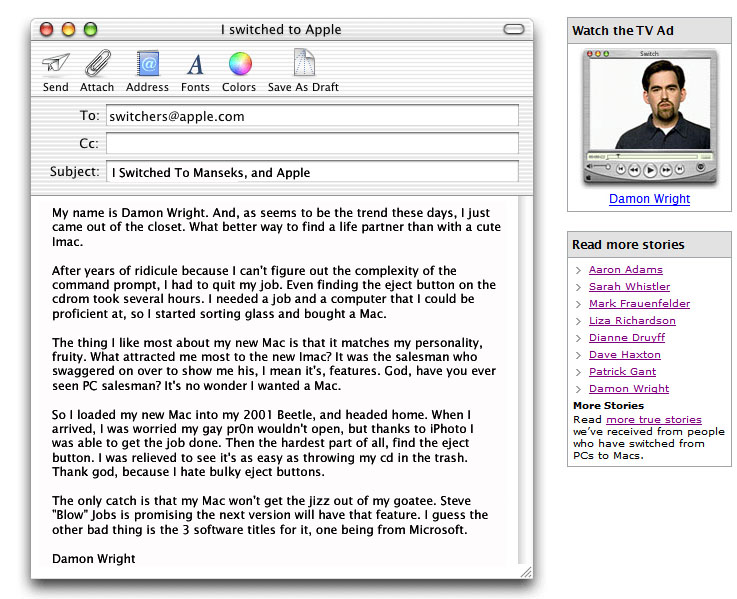Viewport: 737px width, 599px height.
Task: Open Dianne Druyff story link
Action: click(x=627, y=337)
